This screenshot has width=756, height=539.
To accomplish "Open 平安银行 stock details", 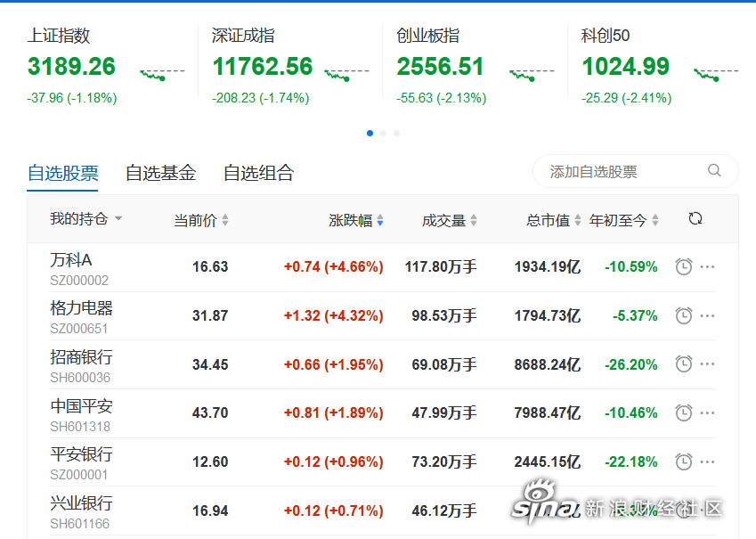I will tap(81, 454).
